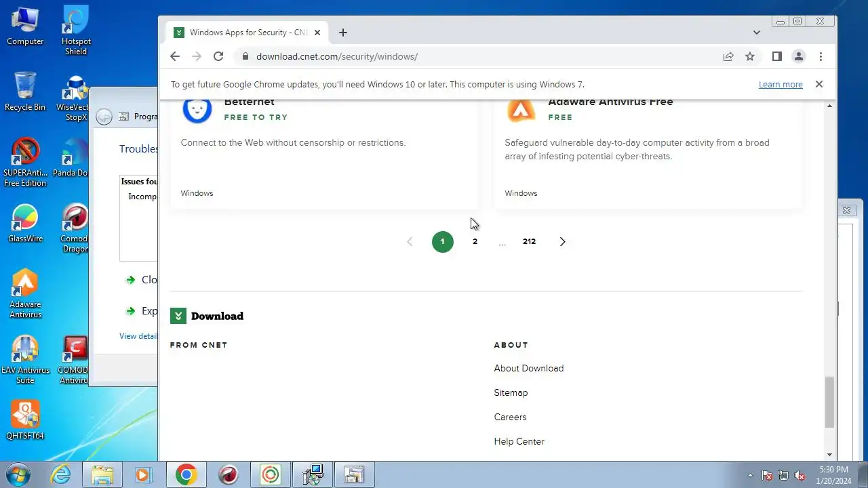The width and height of the screenshot is (868, 488).
Task: Click Chrome icon in the taskbar
Action: tap(186, 474)
